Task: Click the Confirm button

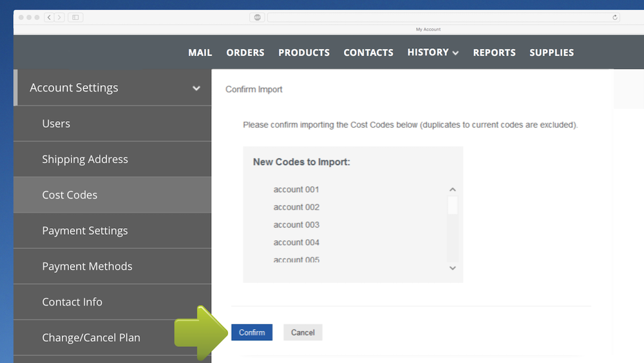Action: (252, 332)
